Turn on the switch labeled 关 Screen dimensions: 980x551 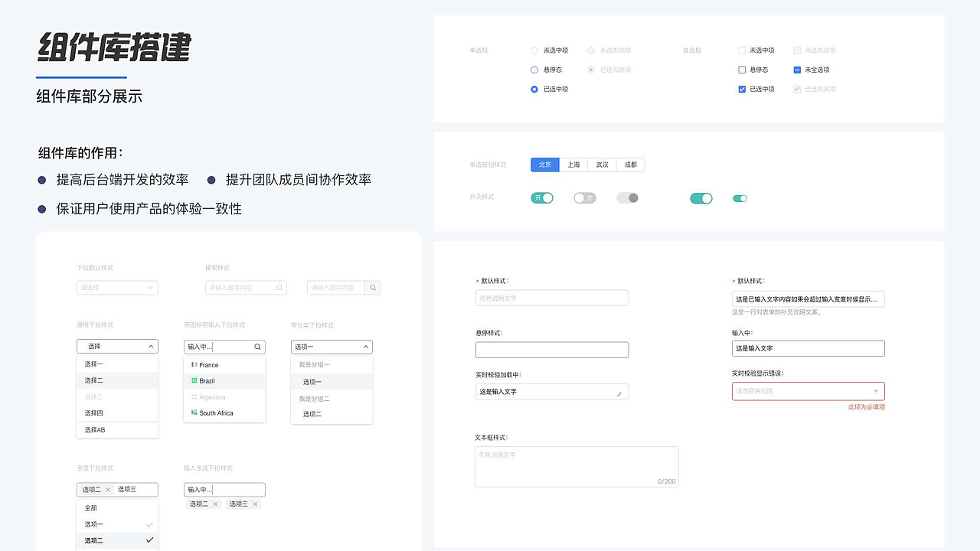tap(585, 198)
